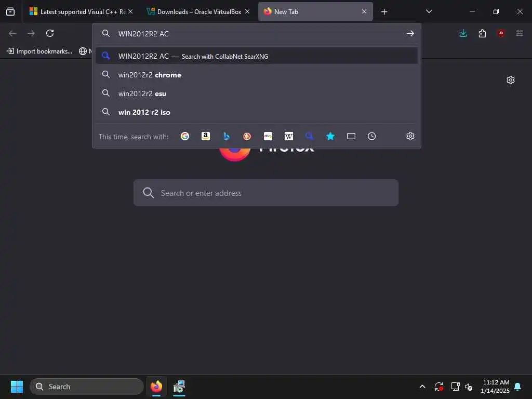The width and height of the screenshot is (532, 399).
Task: Search with Google one-off engine icon
Action: tap(185, 136)
